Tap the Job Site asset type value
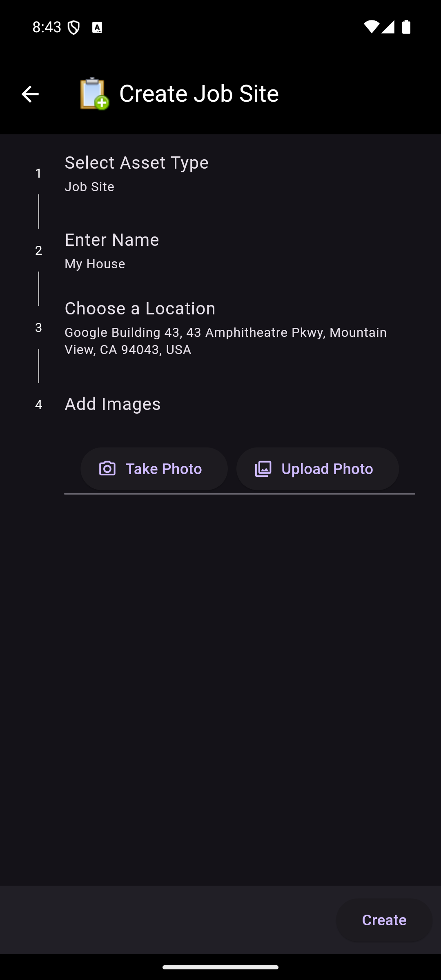Image resolution: width=441 pixels, height=980 pixels. coord(89,187)
